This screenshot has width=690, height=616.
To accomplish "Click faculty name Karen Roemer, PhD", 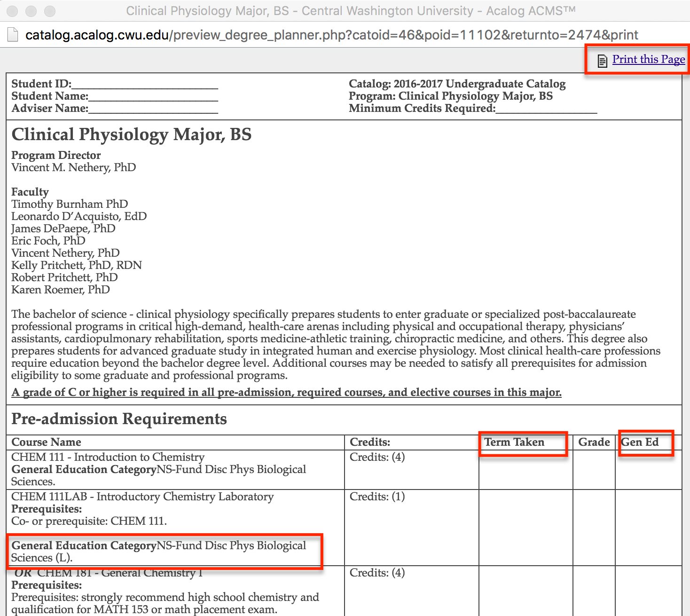I will (x=61, y=290).
